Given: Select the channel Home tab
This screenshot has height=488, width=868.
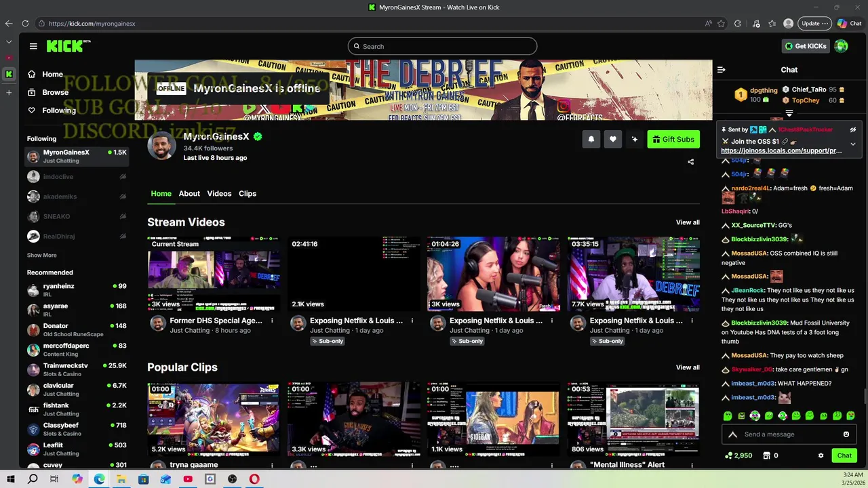Looking at the screenshot, I should pos(161,194).
